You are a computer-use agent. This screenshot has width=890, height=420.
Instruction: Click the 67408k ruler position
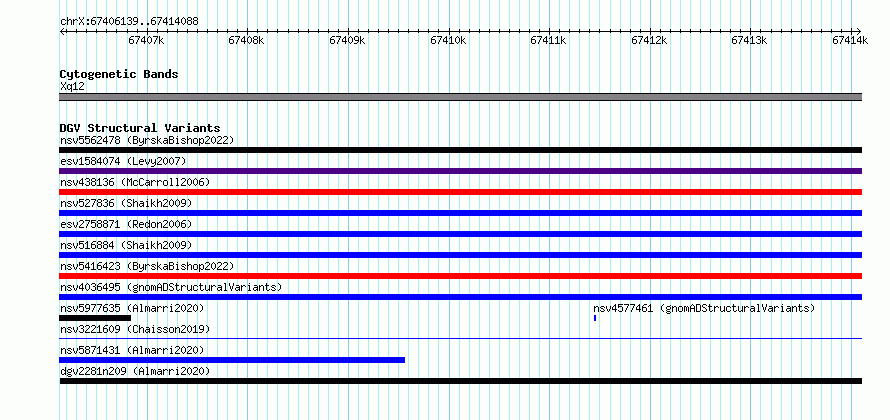click(246, 40)
